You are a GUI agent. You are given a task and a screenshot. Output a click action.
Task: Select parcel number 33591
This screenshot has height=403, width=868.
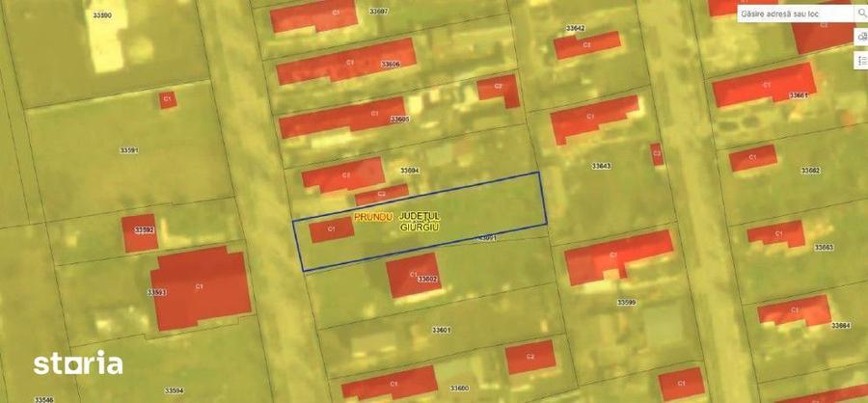tap(129, 150)
